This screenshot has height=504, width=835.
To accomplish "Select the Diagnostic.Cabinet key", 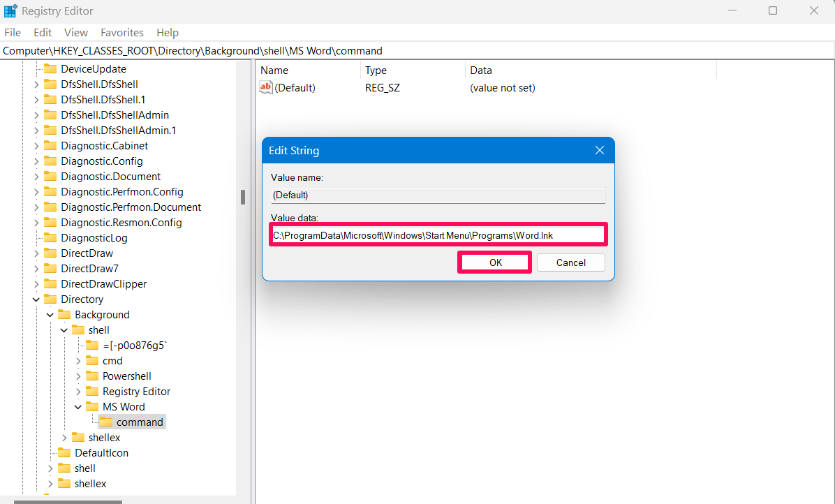I will [x=105, y=146].
